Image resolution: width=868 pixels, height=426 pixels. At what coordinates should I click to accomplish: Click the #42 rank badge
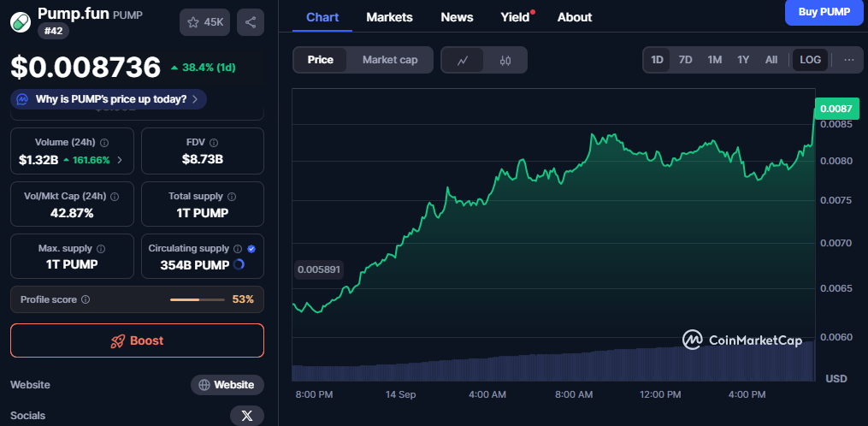click(53, 31)
